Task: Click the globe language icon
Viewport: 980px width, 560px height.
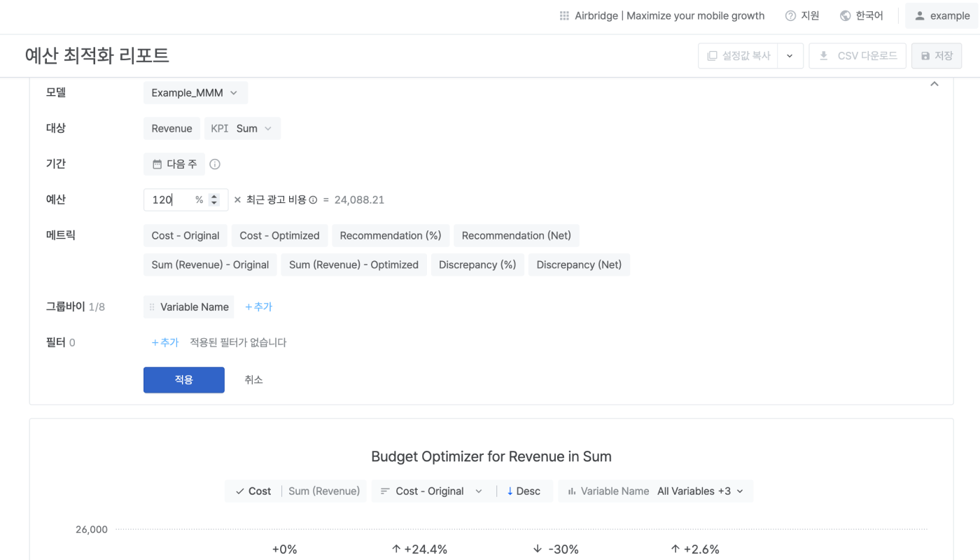Action: (846, 15)
